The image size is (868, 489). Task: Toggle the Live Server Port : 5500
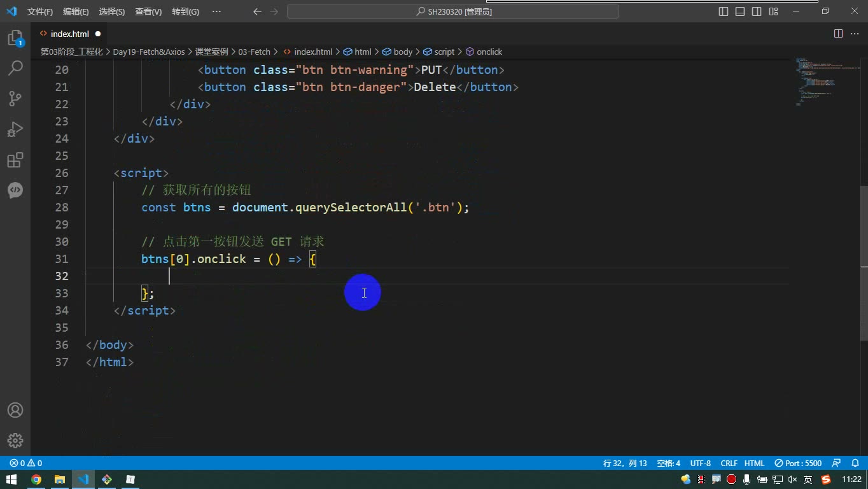(798, 463)
